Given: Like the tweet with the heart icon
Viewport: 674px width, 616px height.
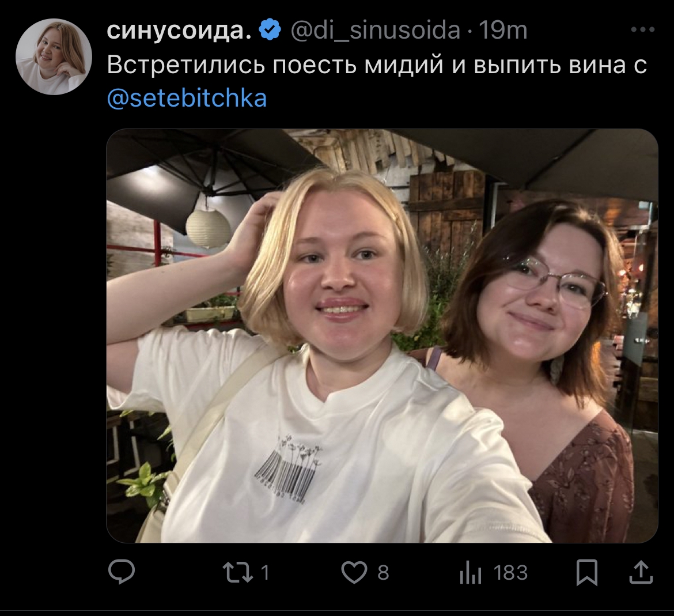Looking at the screenshot, I should click(x=354, y=572).
